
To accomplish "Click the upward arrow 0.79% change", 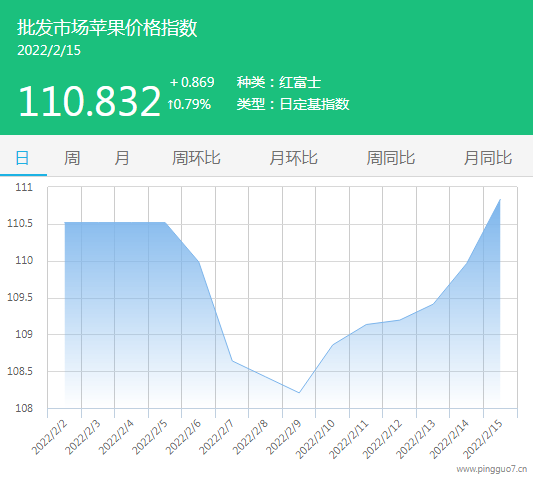I will pyautogui.click(x=189, y=104).
